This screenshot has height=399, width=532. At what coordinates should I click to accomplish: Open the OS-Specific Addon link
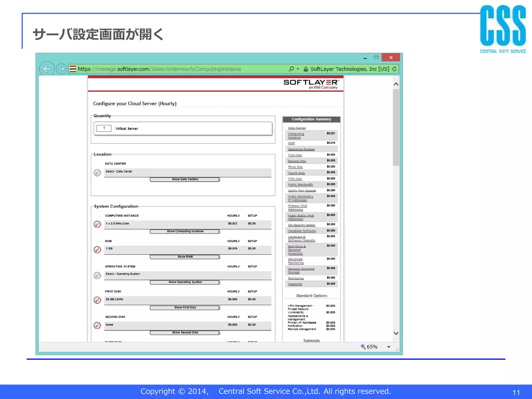click(301, 225)
